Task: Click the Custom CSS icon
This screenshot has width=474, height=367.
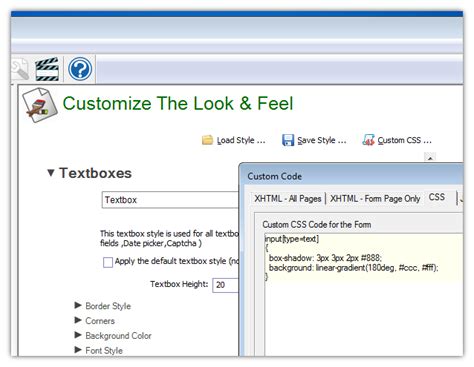Action: click(368, 140)
